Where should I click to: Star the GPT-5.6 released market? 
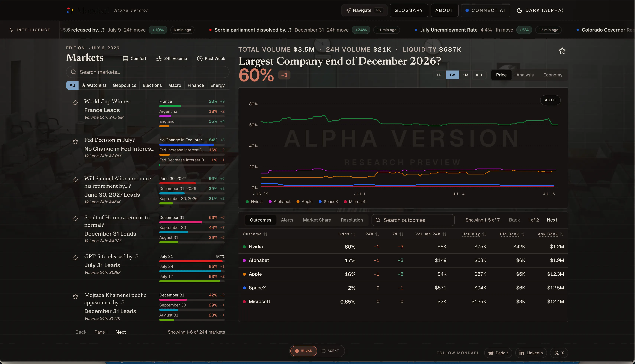(75, 258)
